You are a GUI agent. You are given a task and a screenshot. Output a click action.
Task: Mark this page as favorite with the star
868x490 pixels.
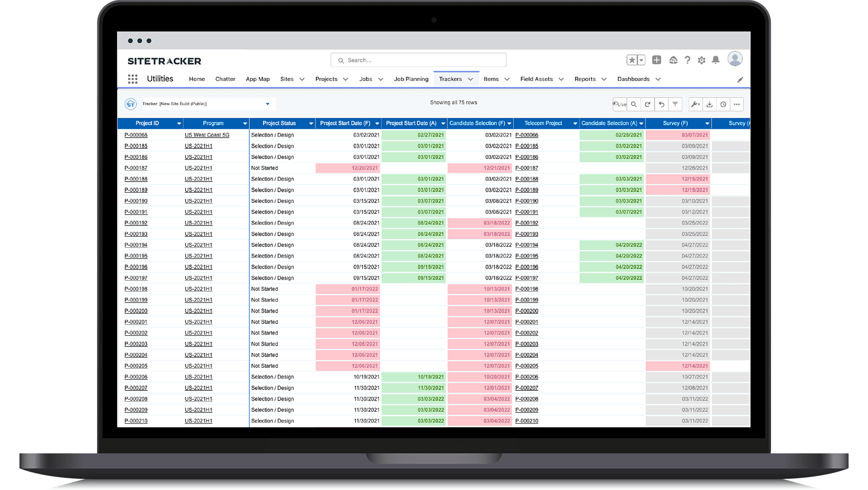point(632,60)
